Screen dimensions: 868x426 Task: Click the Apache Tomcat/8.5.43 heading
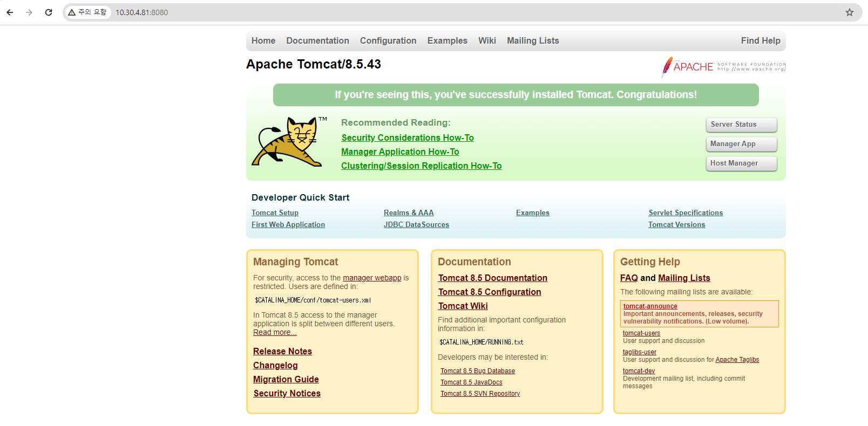[314, 64]
